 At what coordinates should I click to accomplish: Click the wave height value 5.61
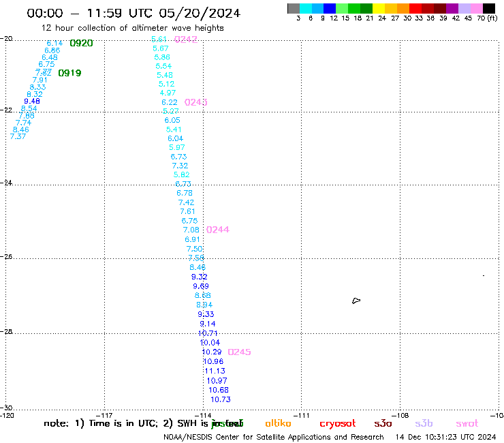[x=159, y=40]
